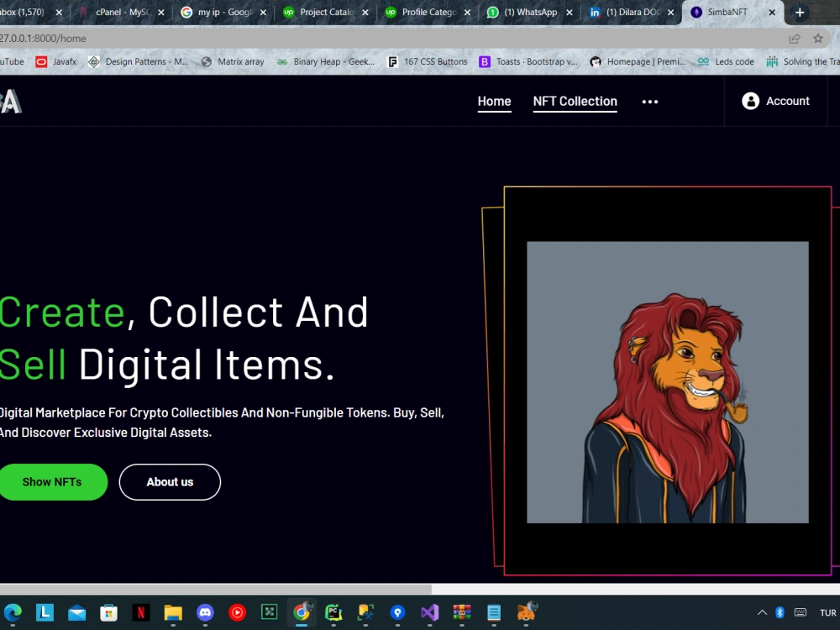The width and height of the screenshot is (840, 630).
Task: Open the Toasts Bootstrap bookmark
Action: (x=528, y=61)
